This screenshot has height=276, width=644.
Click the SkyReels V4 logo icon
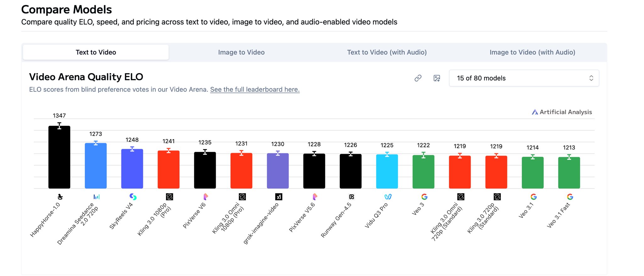pyautogui.click(x=133, y=197)
